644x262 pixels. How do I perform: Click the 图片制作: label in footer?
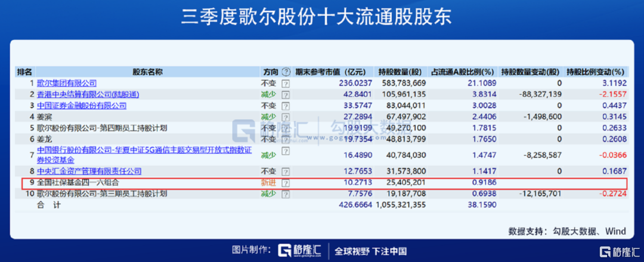pos(252,250)
